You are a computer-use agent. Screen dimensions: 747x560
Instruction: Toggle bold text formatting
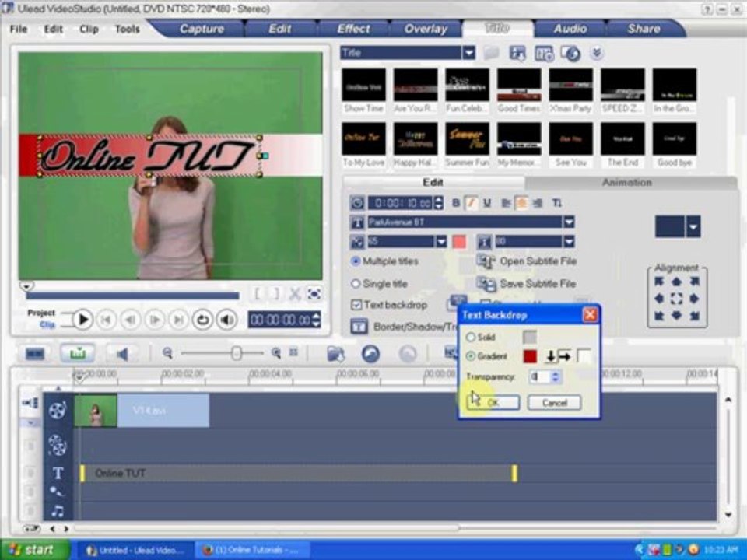(456, 203)
